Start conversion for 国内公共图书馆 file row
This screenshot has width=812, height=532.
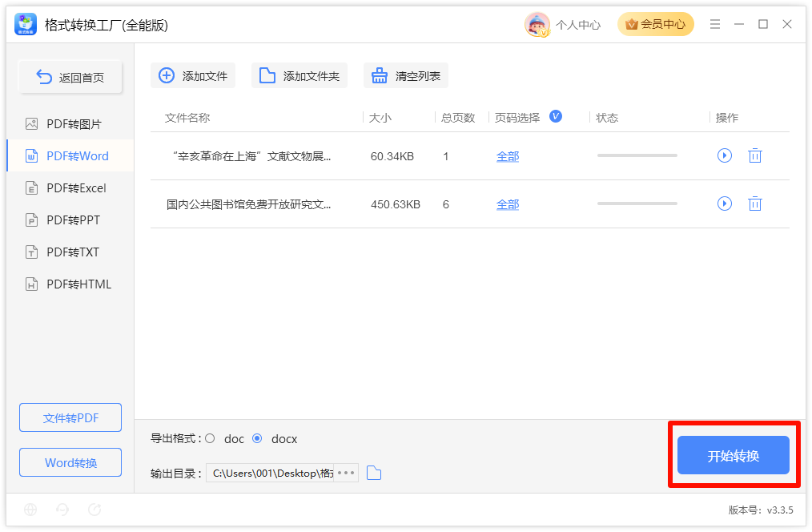[725, 204]
